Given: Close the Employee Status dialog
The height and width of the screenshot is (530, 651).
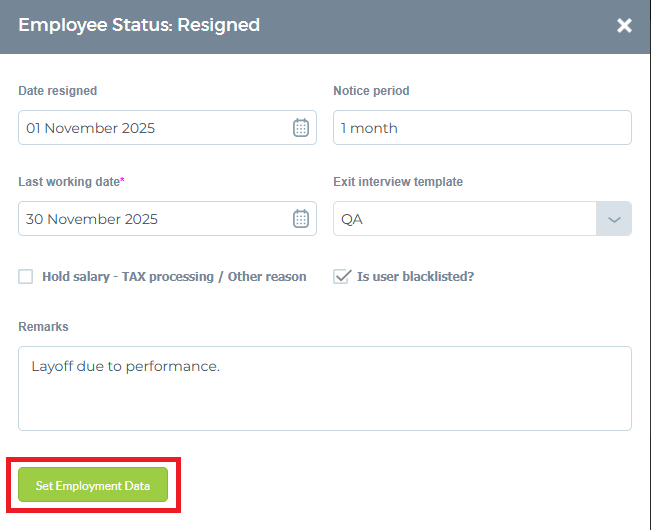Looking at the screenshot, I should coord(624,26).
